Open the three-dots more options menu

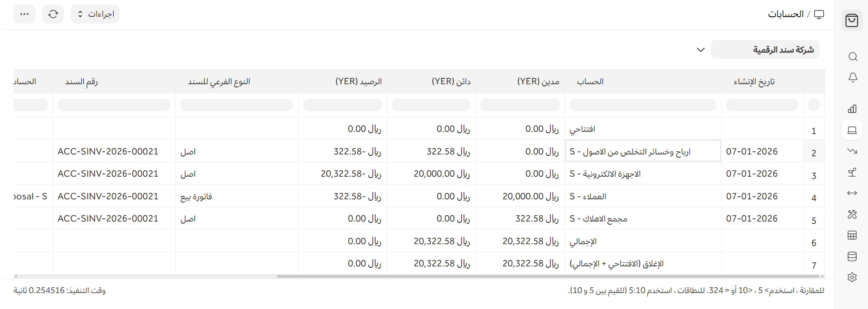click(x=24, y=14)
